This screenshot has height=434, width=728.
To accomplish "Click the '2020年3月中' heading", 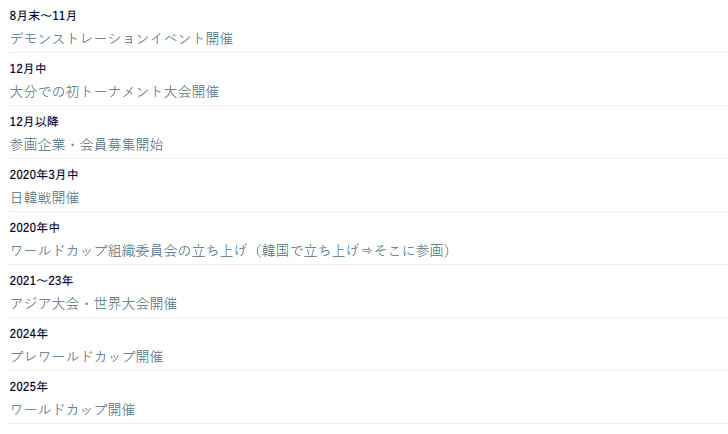I will tap(44, 175).
